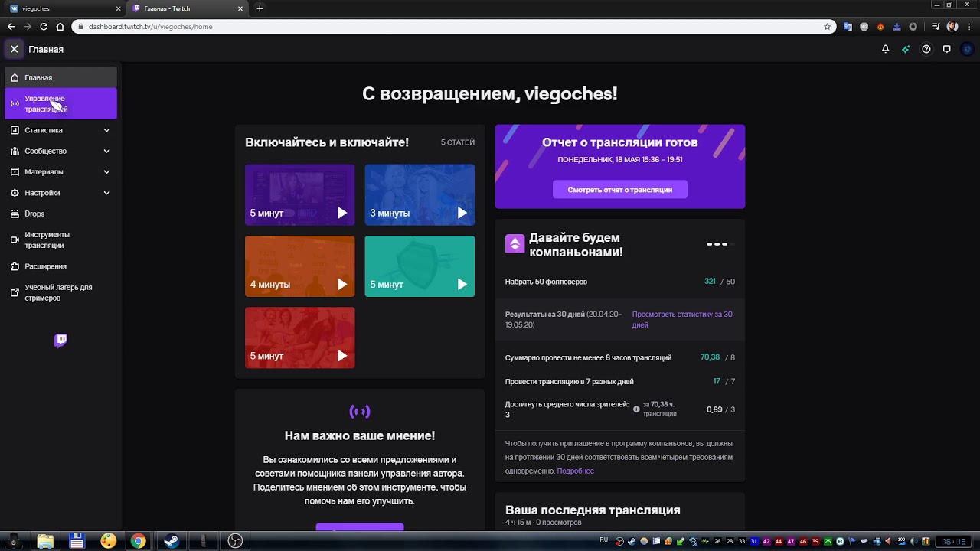
Task: Open Просмотреть статистику за 30 дней link
Action: [682, 319]
